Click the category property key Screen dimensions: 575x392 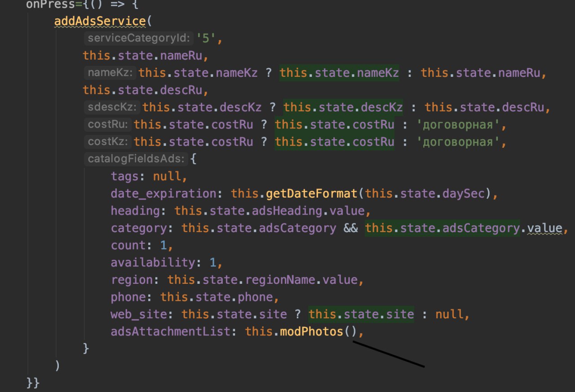[x=139, y=228]
